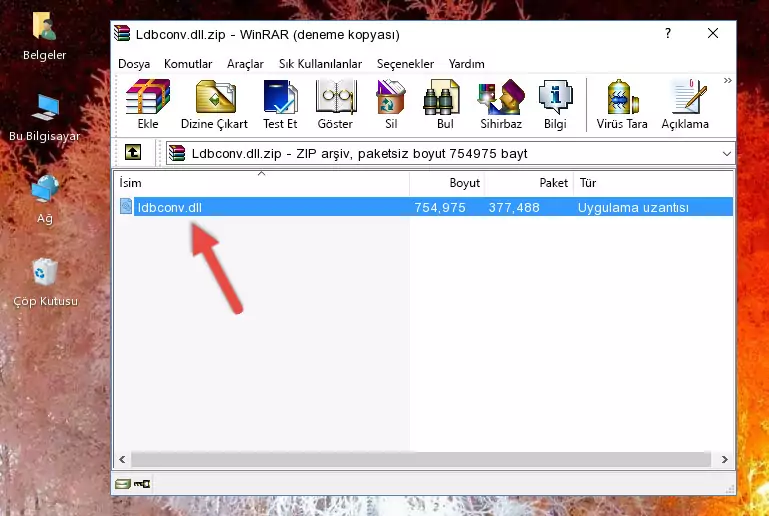This screenshot has width=769, height=516.
Task: Open the Komutlar menu
Action: click(188, 64)
